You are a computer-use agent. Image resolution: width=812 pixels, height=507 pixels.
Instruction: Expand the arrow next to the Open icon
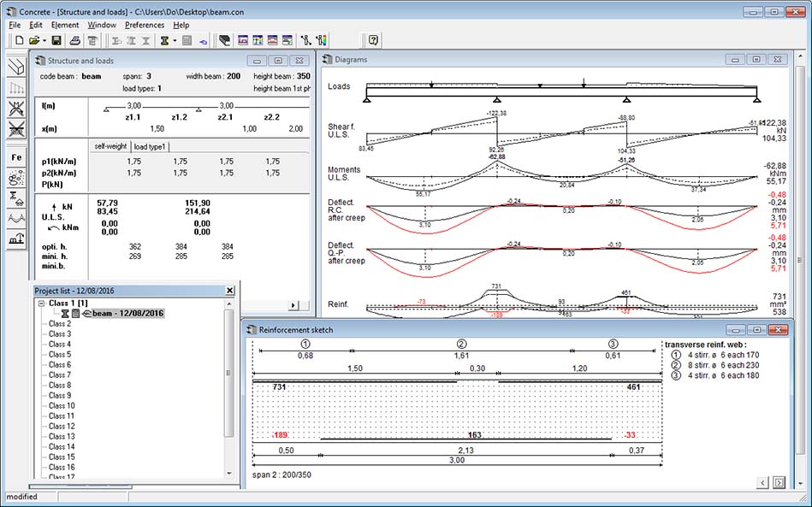[44, 40]
